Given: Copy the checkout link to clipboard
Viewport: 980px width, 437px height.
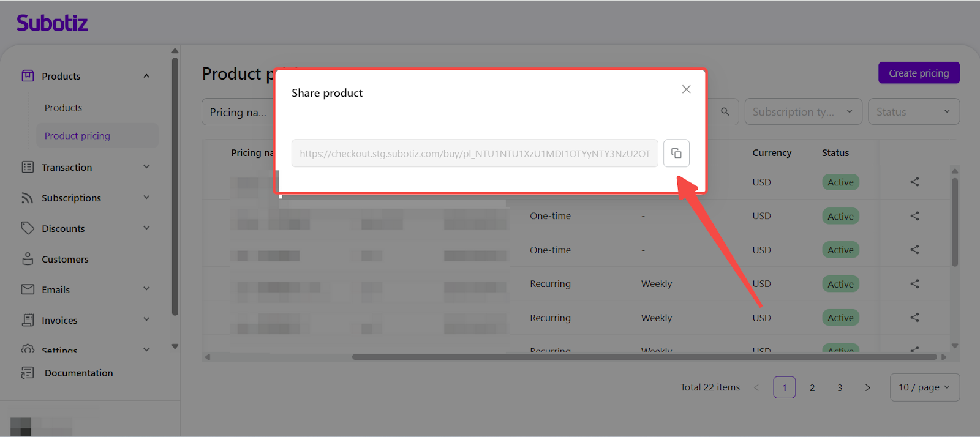Looking at the screenshot, I should tap(676, 153).
